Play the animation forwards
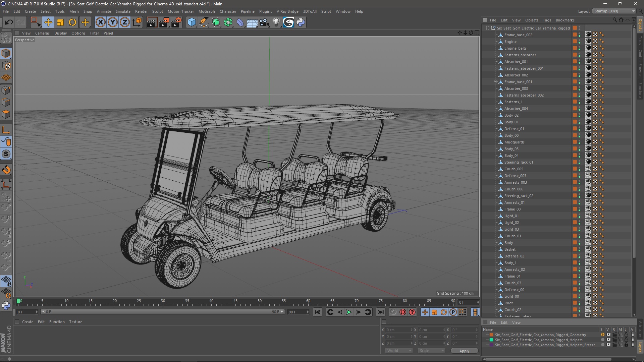Viewport: 644px width, 362px height. click(349, 312)
